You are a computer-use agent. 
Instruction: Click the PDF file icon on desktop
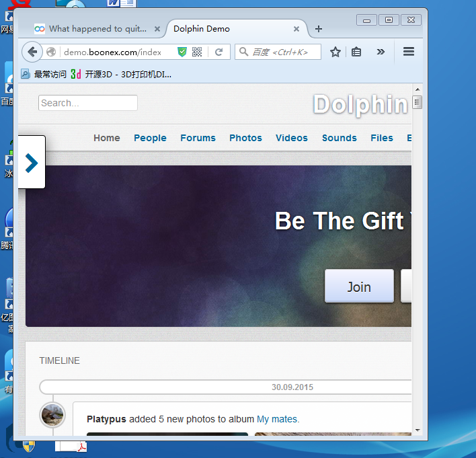71,446
